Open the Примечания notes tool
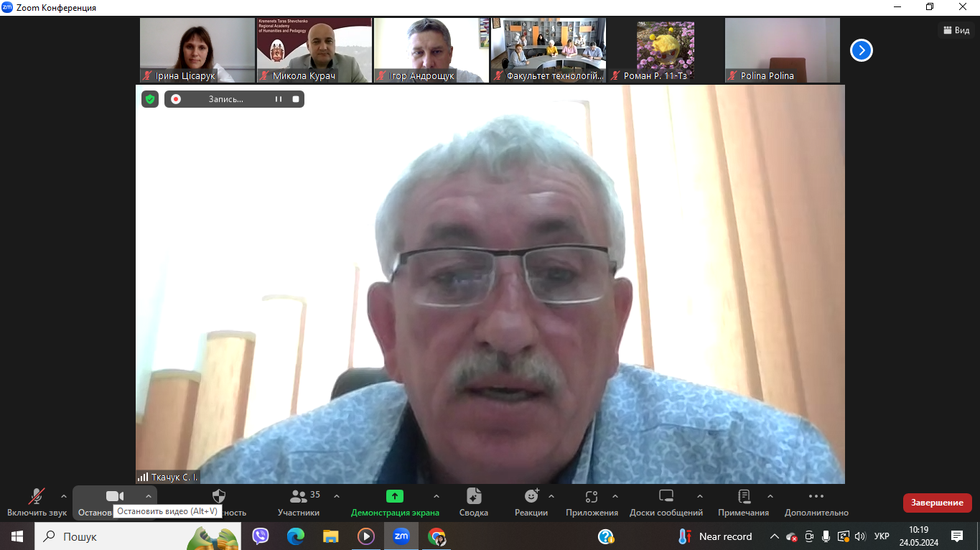This screenshot has height=550, width=980. tap(743, 502)
